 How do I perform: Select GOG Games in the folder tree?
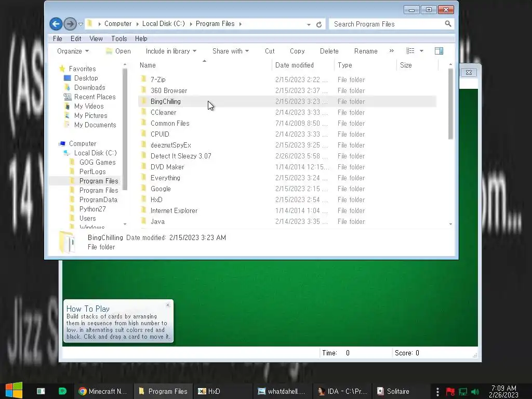[97, 162]
